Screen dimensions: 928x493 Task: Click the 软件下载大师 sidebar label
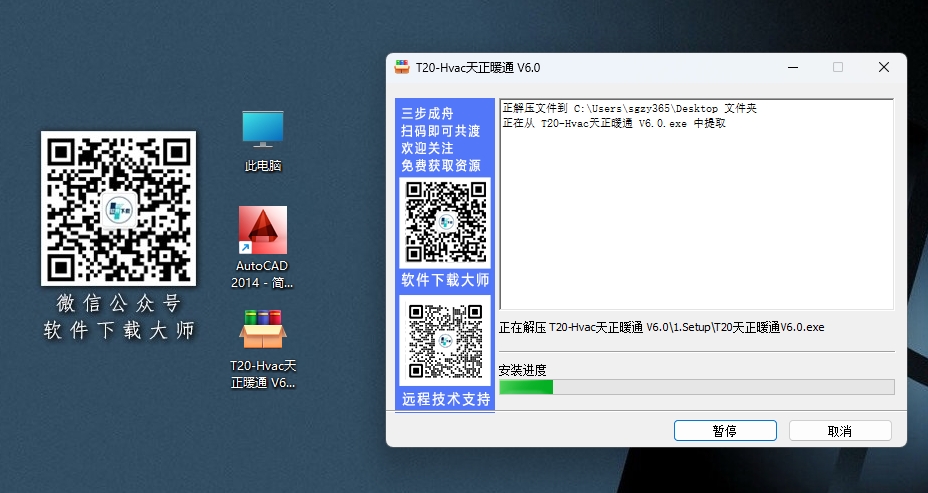(446, 280)
